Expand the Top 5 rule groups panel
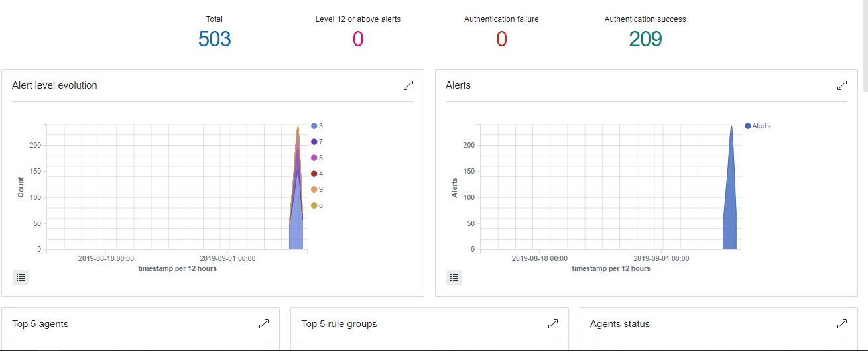The height and width of the screenshot is (351, 868). click(x=553, y=324)
